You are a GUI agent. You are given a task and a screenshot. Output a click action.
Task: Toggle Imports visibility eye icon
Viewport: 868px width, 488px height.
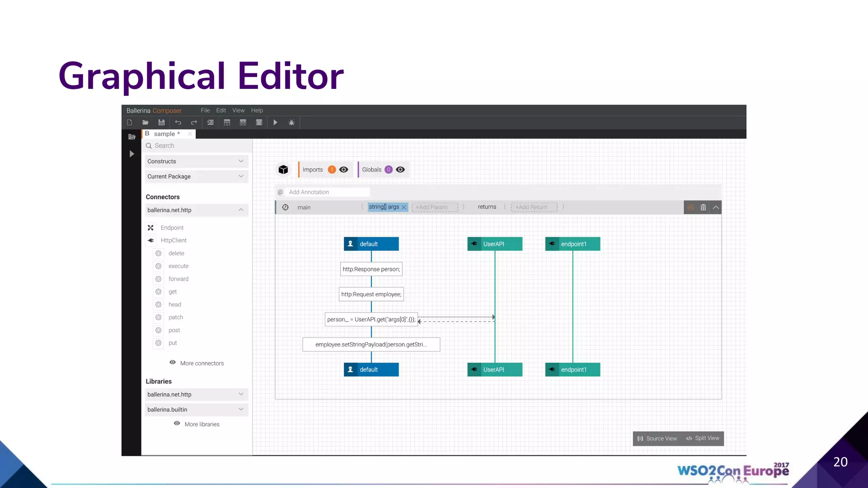pos(344,169)
